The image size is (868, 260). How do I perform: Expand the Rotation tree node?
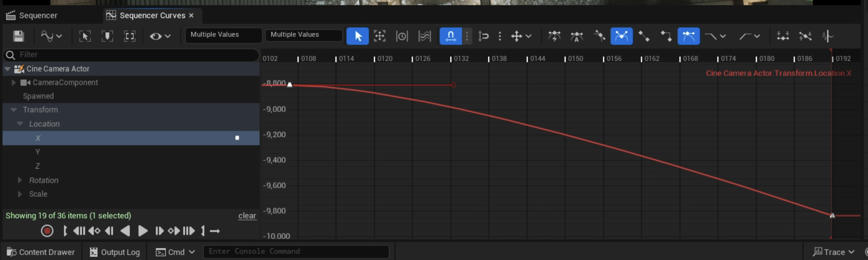click(x=20, y=180)
